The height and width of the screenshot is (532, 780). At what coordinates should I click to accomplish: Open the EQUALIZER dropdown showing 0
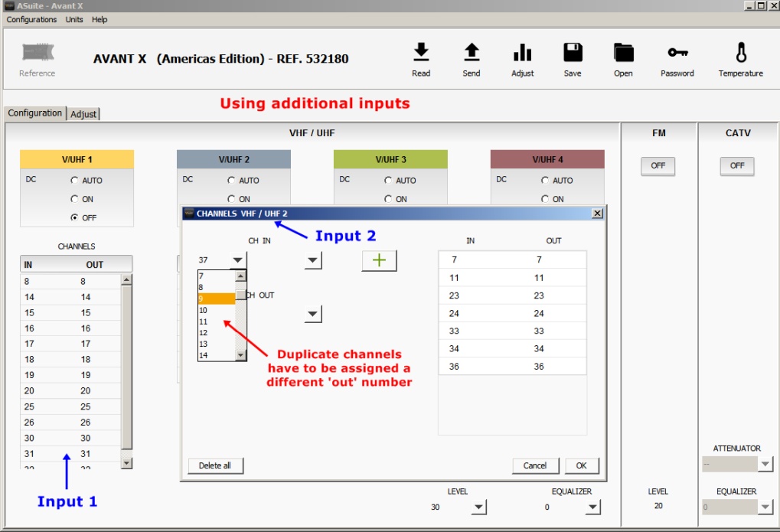[592, 507]
